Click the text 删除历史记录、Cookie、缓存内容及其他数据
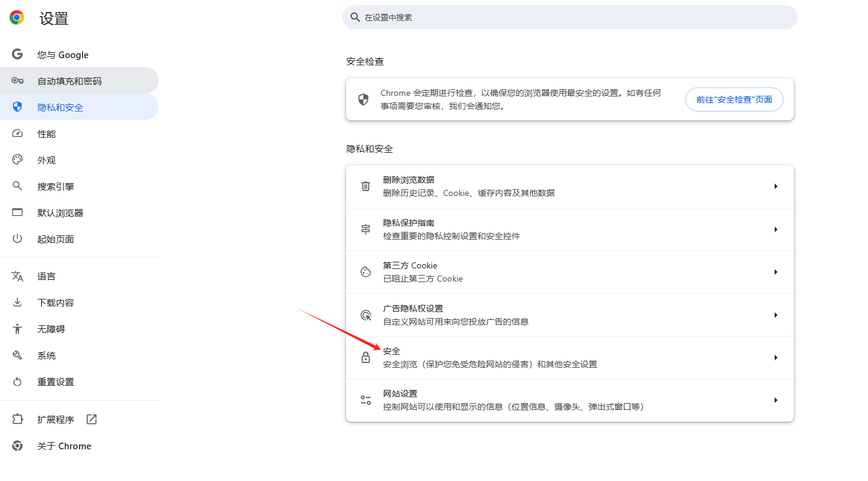This screenshot has height=481, width=868. click(469, 193)
